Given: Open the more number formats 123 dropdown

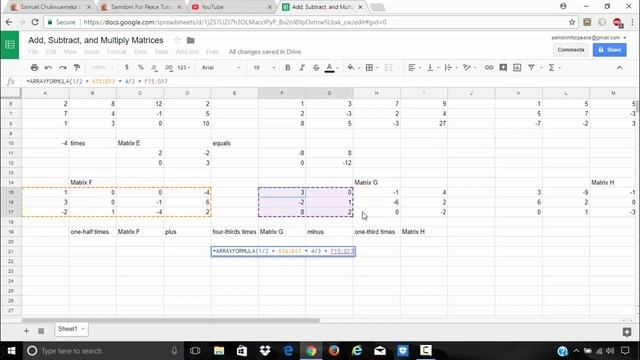Looking at the screenshot, I should (x=184, y=67).
